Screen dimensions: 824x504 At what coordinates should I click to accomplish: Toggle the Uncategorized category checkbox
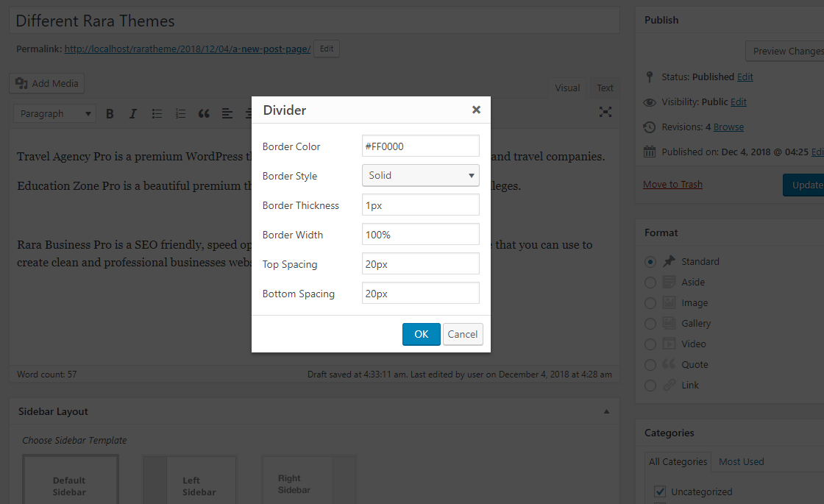coord(659,491)
